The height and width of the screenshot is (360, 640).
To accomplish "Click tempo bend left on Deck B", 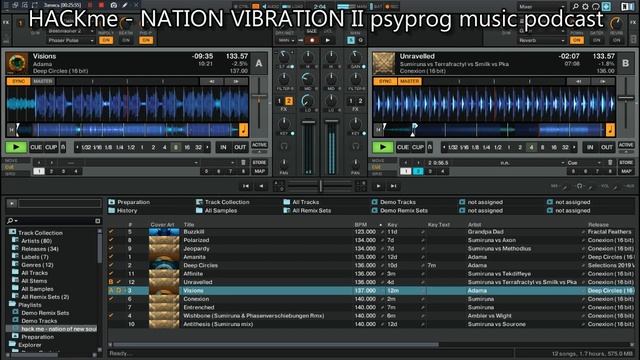I will pos(578,82).
